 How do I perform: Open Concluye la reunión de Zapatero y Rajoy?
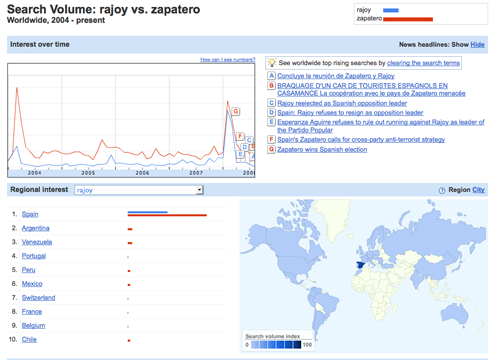click(336, 76)
